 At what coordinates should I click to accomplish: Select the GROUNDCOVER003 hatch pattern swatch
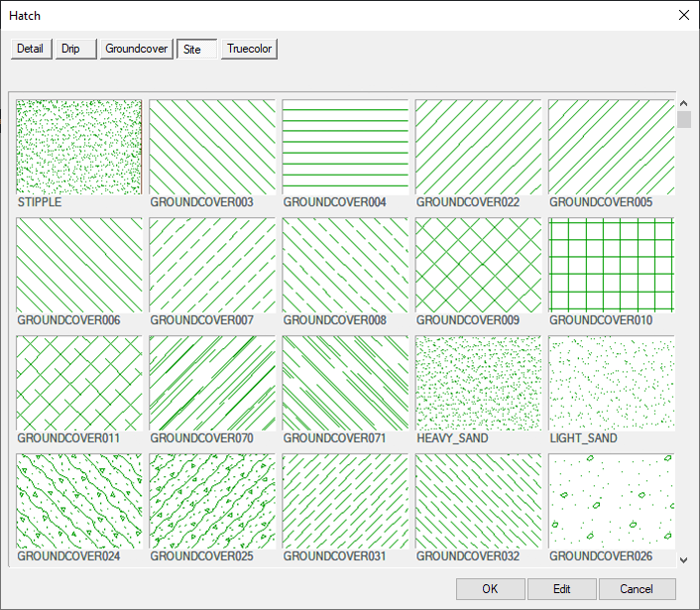(212, 147)
